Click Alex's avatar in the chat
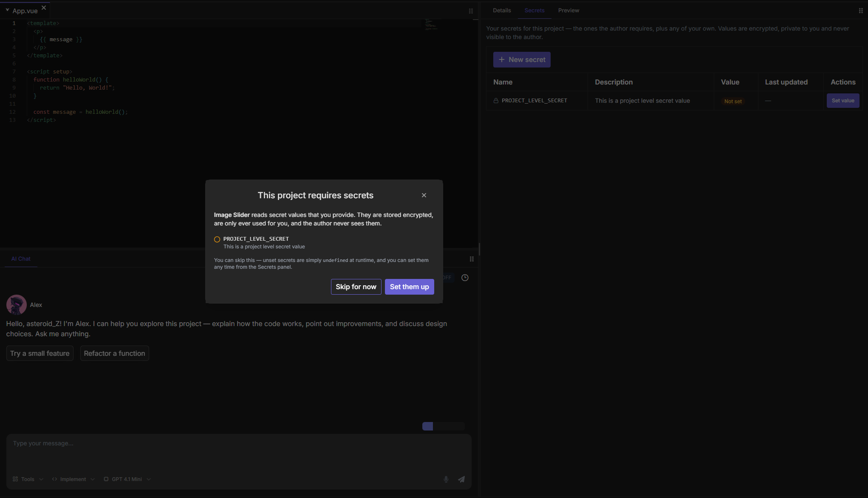The height and width of the screenshot is (498, 868). (17, 305)
